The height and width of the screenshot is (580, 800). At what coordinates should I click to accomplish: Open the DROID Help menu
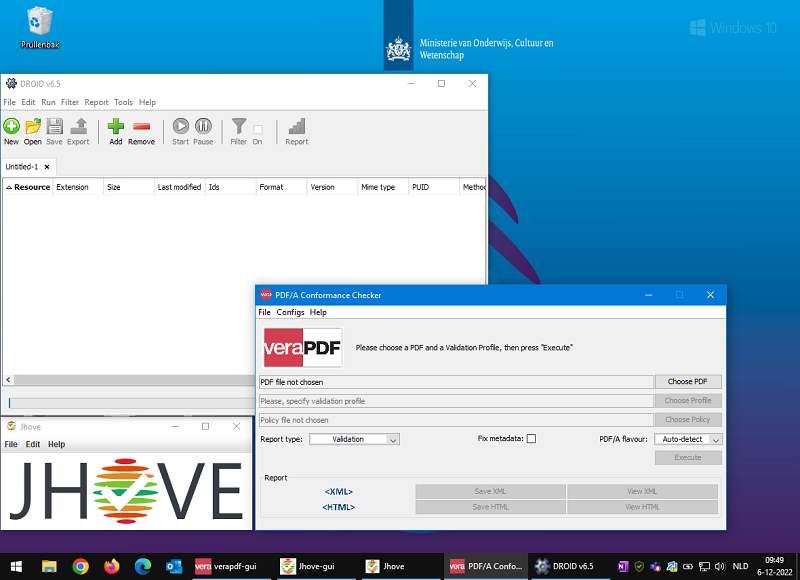coord(147,102)
